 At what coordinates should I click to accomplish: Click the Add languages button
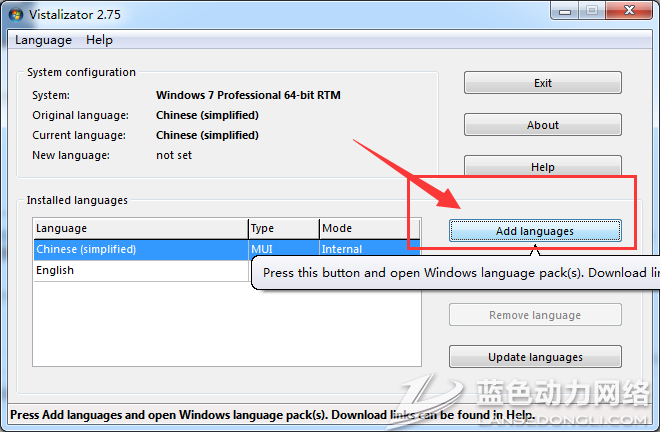pyautogui.click(x=535, y=231)
